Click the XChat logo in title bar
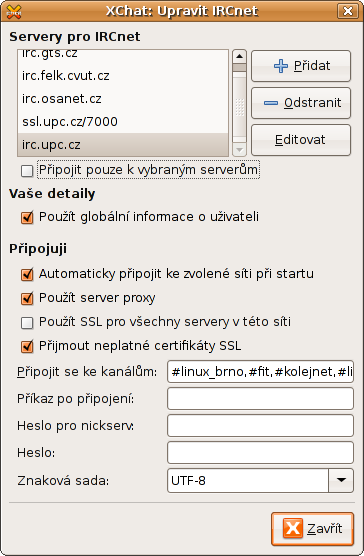364x556 pixels. 14,12
